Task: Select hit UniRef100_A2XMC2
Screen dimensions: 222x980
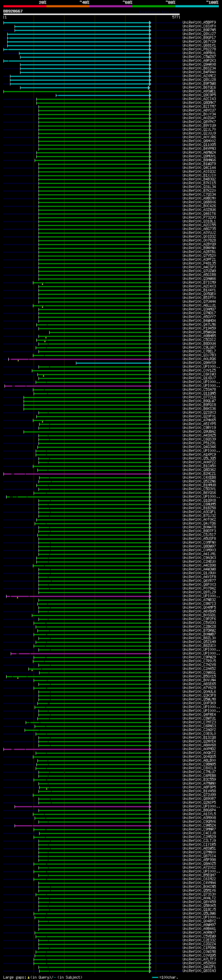Action: tap(199, 76)
